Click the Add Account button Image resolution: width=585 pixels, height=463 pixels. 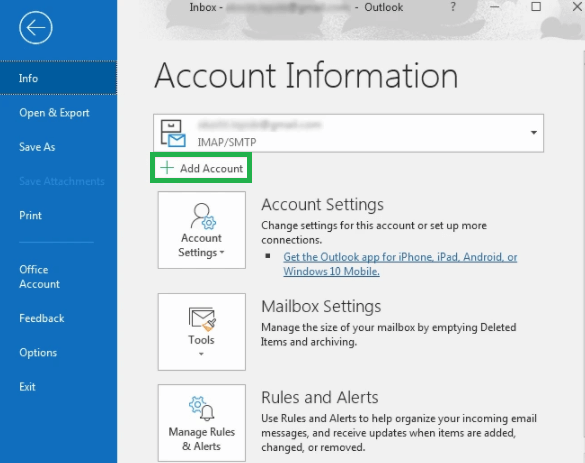pyautogui.click(x=201, y=168)
